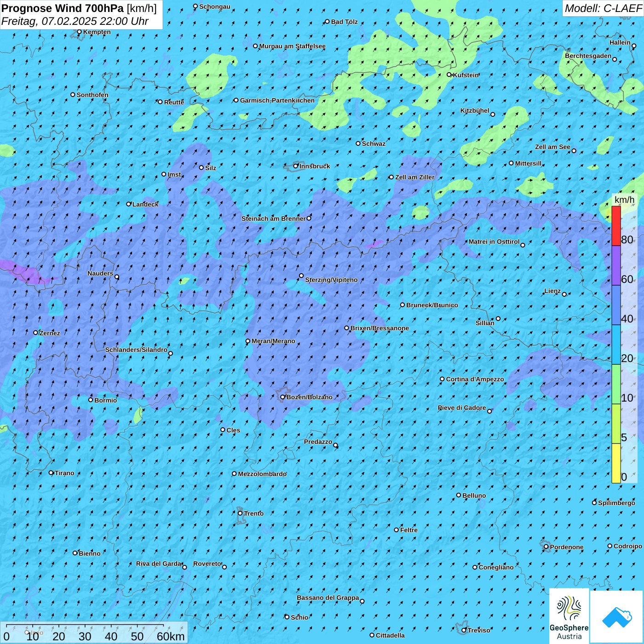Click the Matrei in Osttirol label

point(494,241)
